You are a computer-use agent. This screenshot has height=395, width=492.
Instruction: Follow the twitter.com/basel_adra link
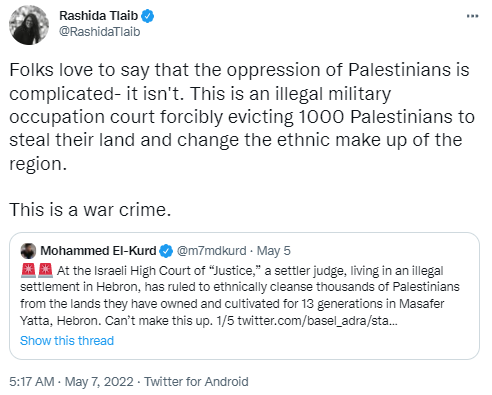[317, 321]
